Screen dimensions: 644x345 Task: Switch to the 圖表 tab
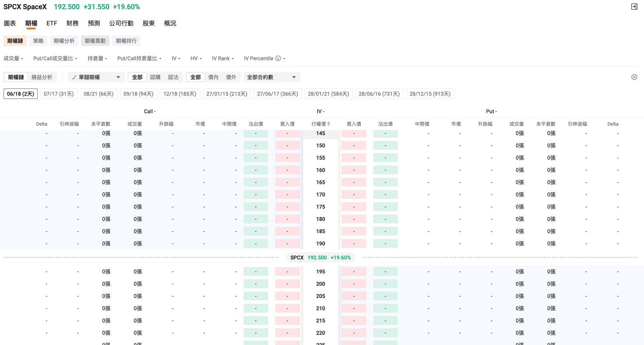pyautogui.click(x=10, y=23)
